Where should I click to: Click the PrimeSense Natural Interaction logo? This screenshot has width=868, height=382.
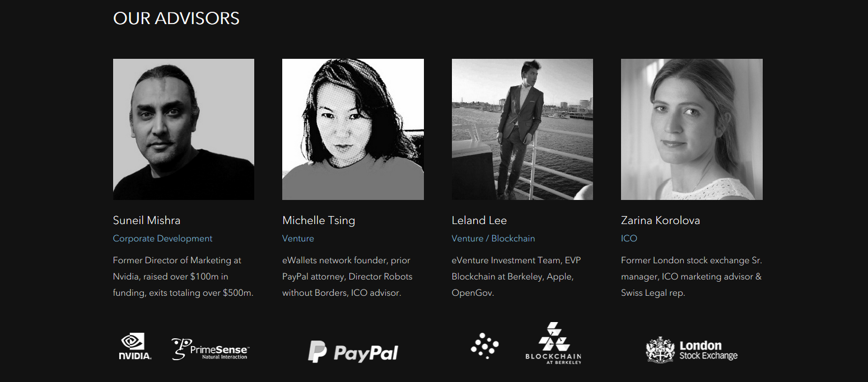[210, 348]
